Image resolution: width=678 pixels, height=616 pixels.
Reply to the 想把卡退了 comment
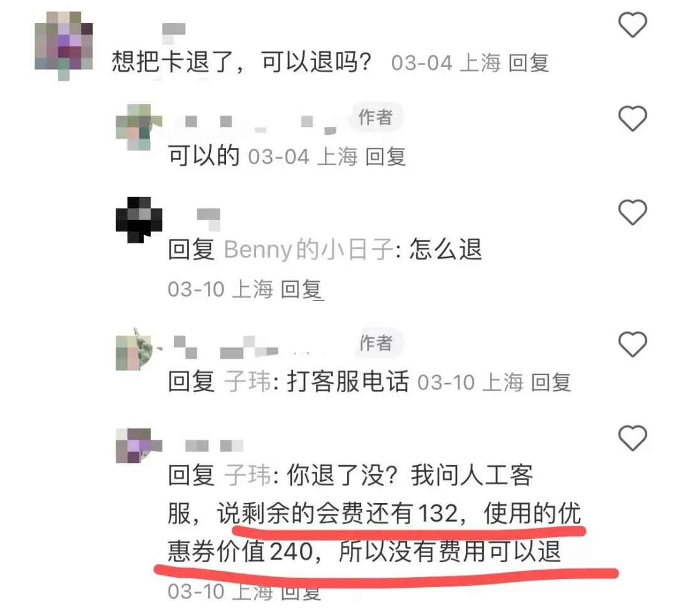pyautogui.click(x=529, y=63)
